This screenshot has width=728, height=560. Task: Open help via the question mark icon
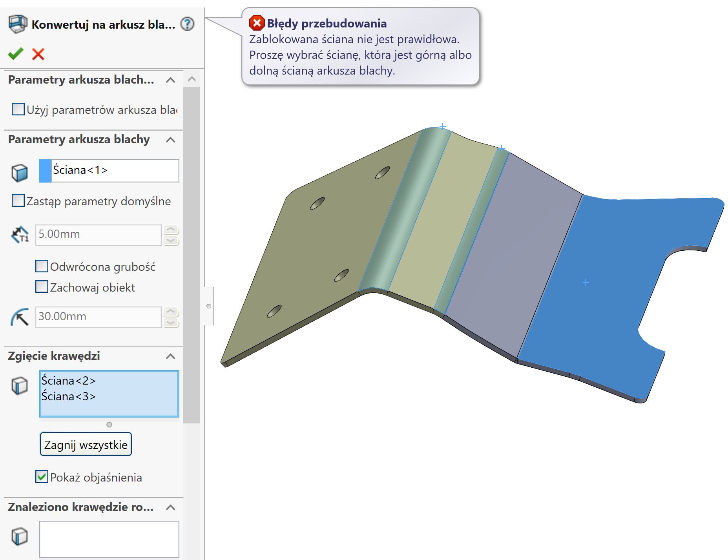[187, 24]
